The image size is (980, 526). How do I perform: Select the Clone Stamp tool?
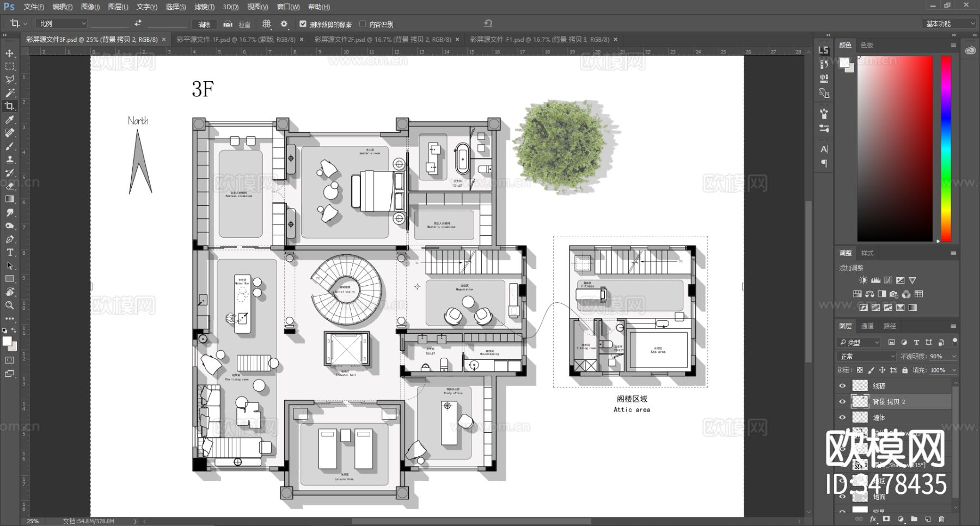click(10, 159)
